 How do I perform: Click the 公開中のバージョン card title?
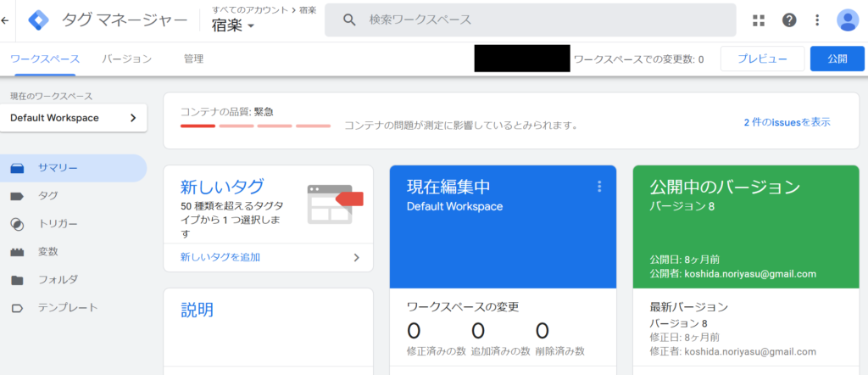coord(725,187)
